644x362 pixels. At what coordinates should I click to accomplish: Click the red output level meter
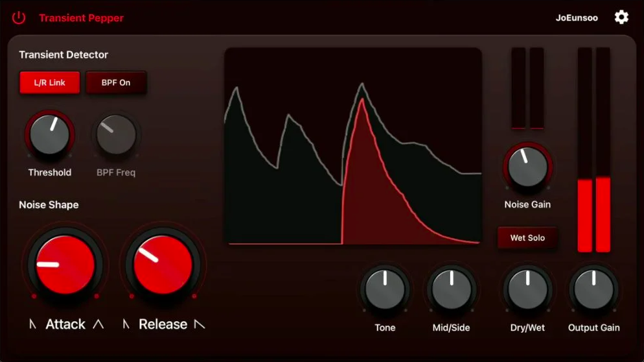[594, 150]
